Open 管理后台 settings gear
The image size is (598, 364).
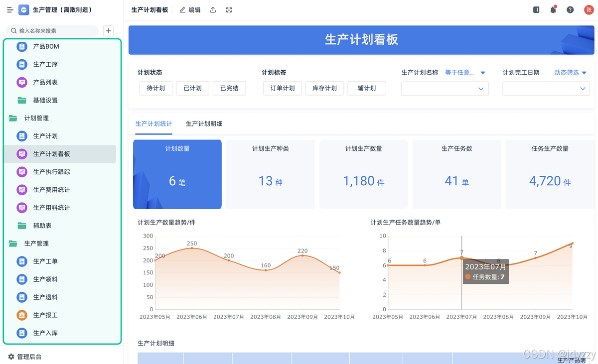[11, 357]
